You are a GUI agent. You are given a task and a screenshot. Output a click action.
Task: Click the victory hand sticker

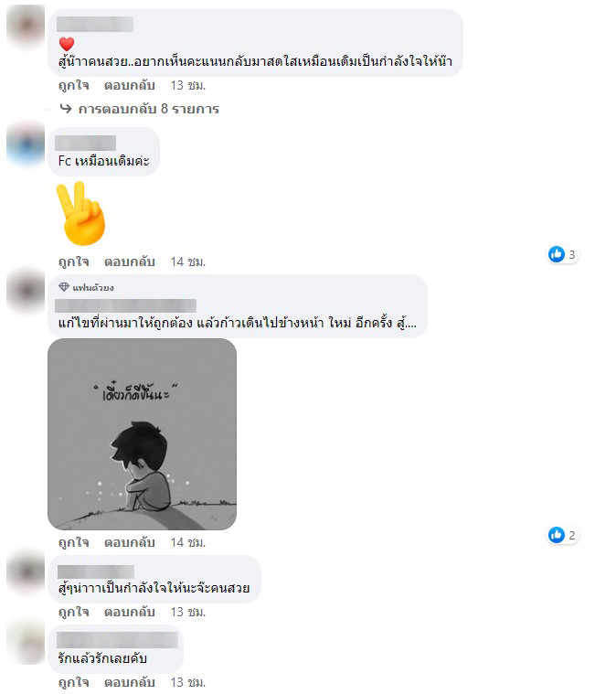click(x=81, y=213)
